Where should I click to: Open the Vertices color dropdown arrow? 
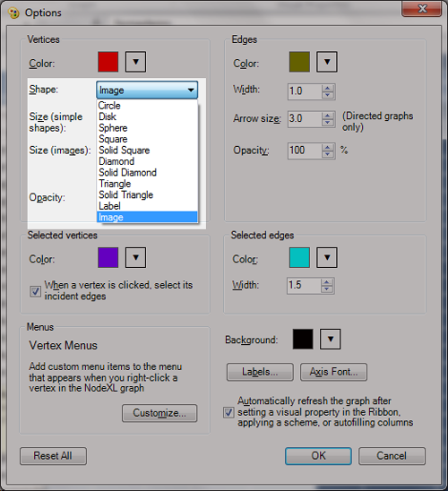[x=135, y=62]
